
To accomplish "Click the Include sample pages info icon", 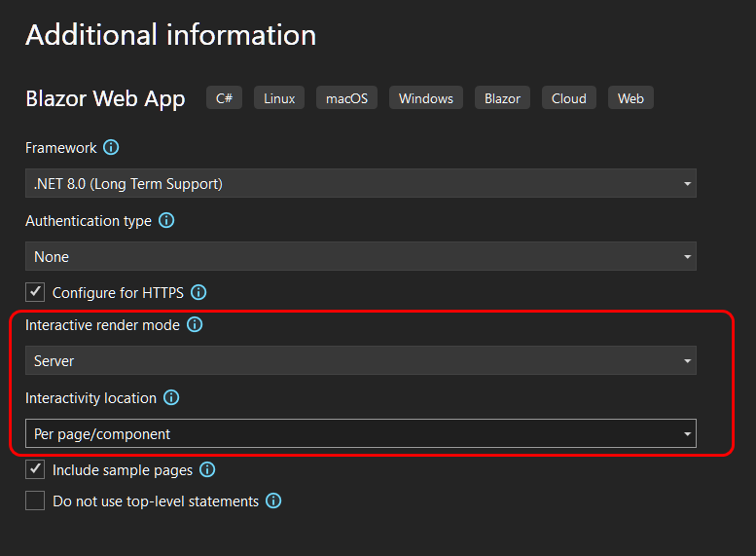I will pos(207,469).
